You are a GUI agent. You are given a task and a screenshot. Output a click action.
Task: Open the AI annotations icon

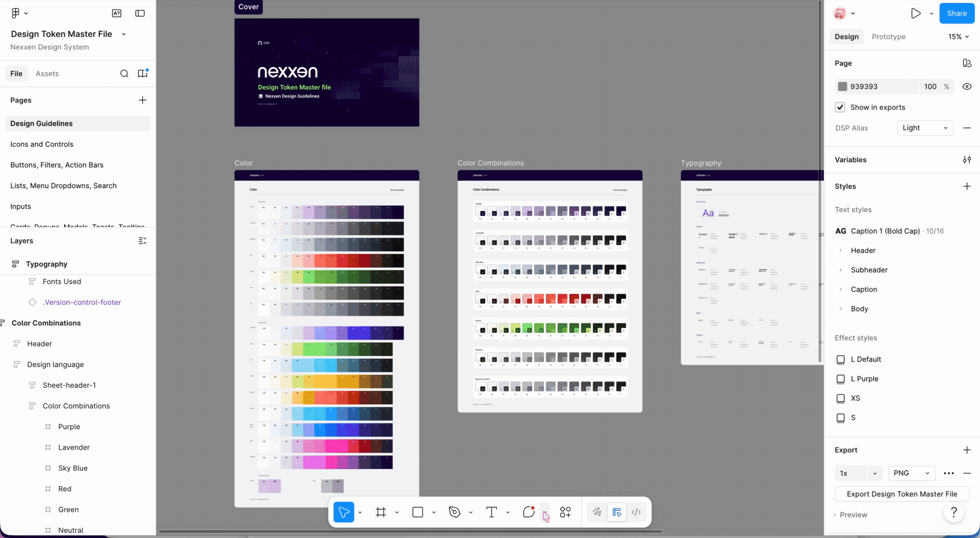click(x=116, y=13)
